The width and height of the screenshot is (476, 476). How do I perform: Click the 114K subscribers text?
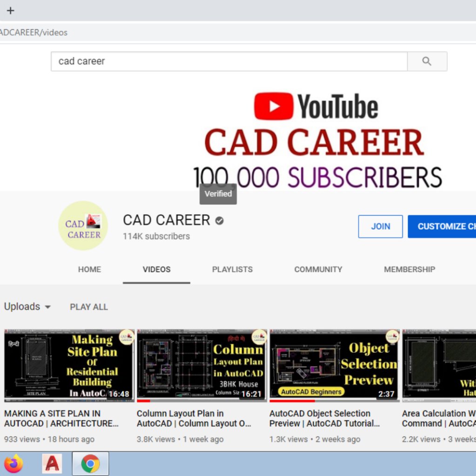(156, 236)
